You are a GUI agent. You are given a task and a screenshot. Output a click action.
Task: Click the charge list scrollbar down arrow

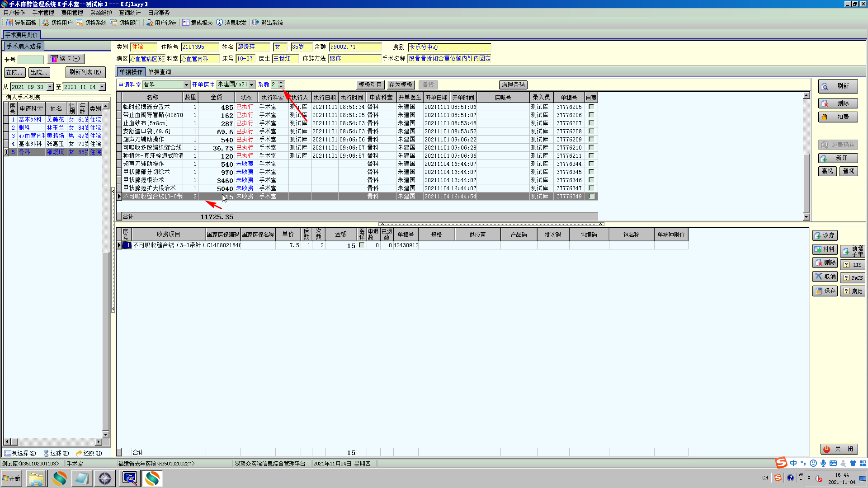[806, 217]
